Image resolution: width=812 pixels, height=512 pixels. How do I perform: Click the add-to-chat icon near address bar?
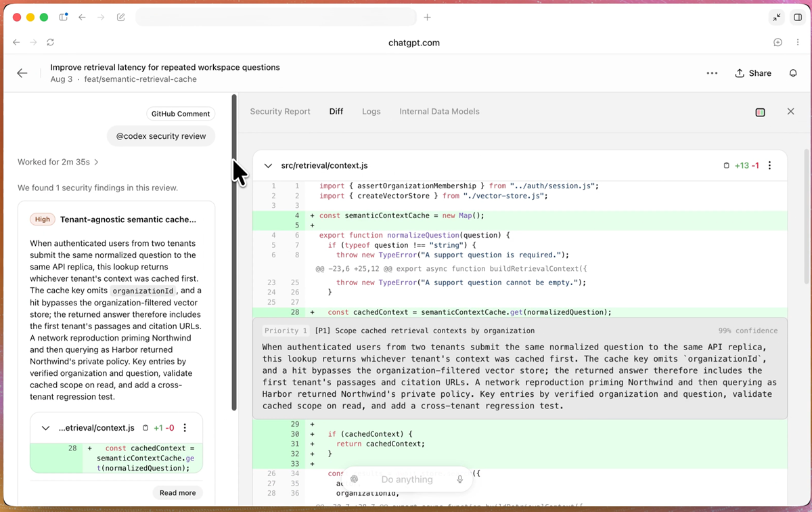click(x=777, y=42)
